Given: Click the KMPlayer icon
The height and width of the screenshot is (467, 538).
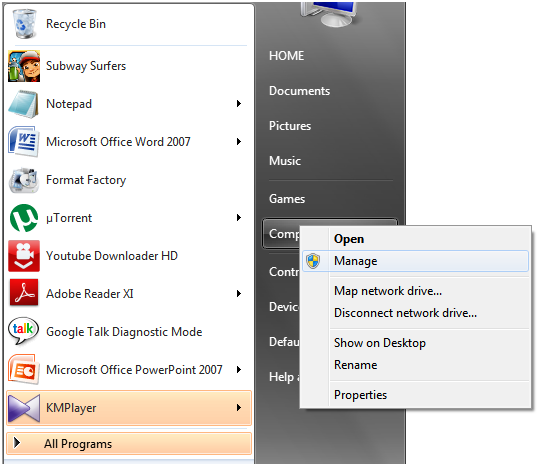Looking at the screenshot, I should coord(24,408).
